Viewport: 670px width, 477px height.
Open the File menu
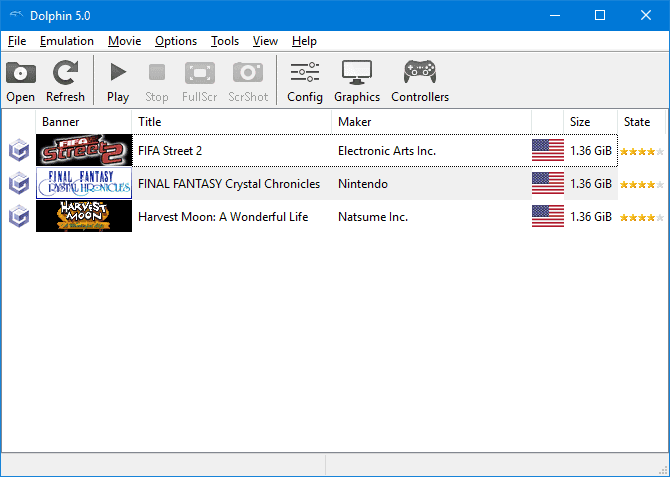pos(17,41)
